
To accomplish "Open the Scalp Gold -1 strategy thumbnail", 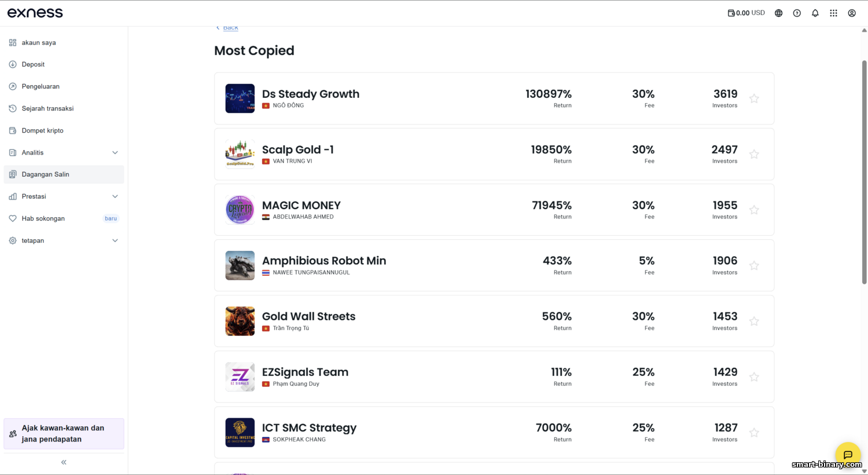I will 240,154.
